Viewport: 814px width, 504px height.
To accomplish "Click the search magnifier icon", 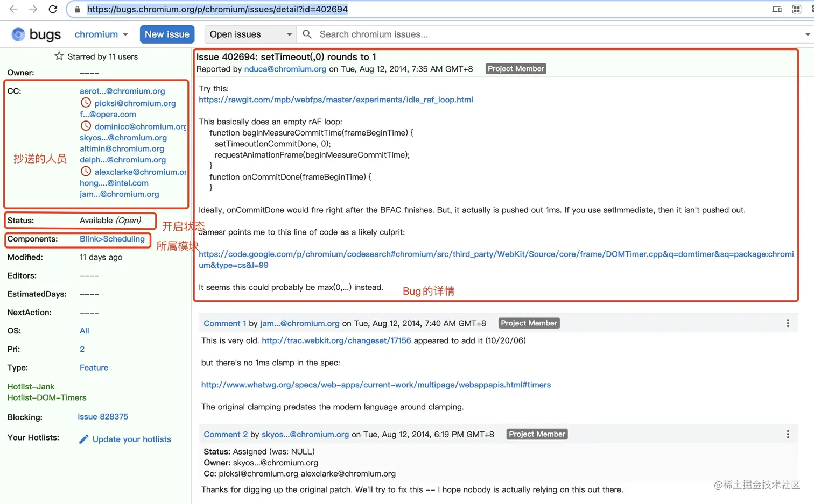I will tap(307, 34).
